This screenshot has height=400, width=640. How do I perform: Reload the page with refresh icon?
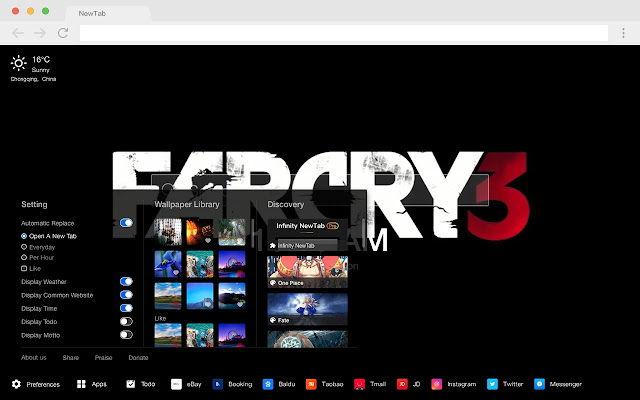pyautogui.click(x=63, y=33)
